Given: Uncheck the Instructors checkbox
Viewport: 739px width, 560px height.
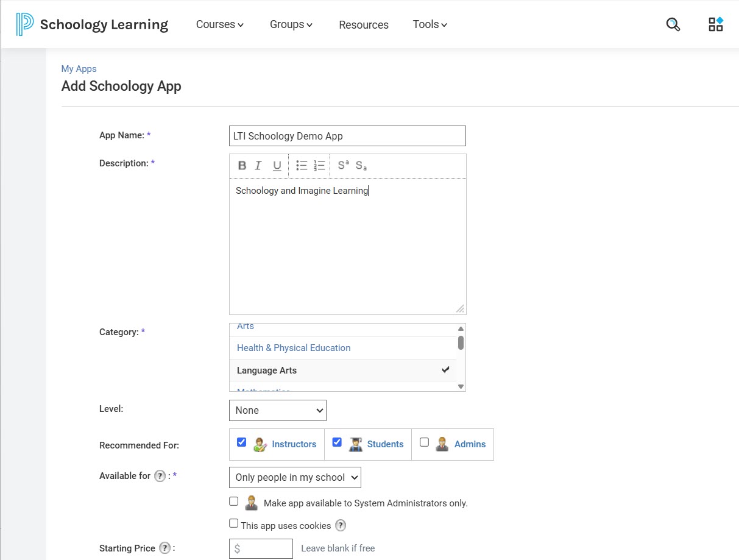Looking at the screenshot, I should [x=242, y=442].
